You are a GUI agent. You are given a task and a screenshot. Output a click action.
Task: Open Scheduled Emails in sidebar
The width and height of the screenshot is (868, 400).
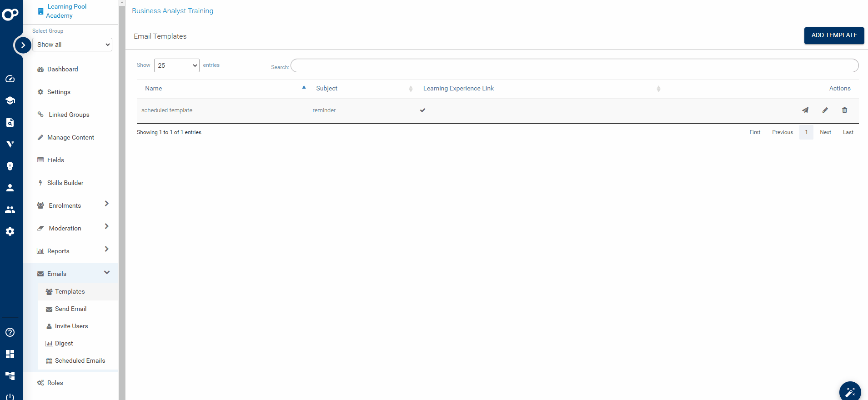coord(80,360)
